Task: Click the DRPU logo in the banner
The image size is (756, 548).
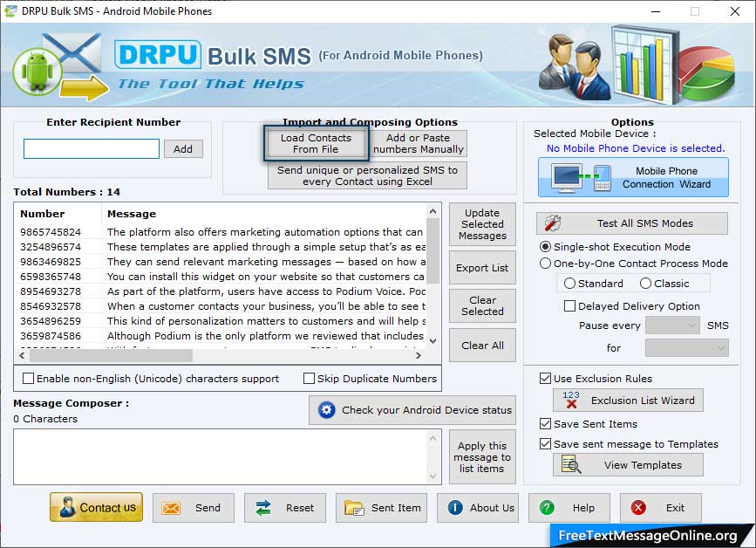Action: (x=158, y=54)
